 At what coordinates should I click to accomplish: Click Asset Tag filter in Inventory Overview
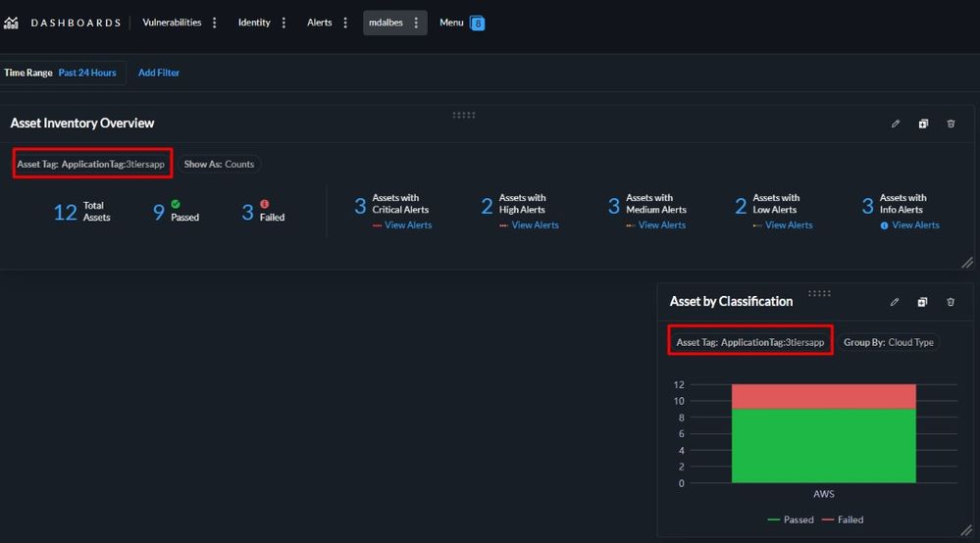(91, 164)
